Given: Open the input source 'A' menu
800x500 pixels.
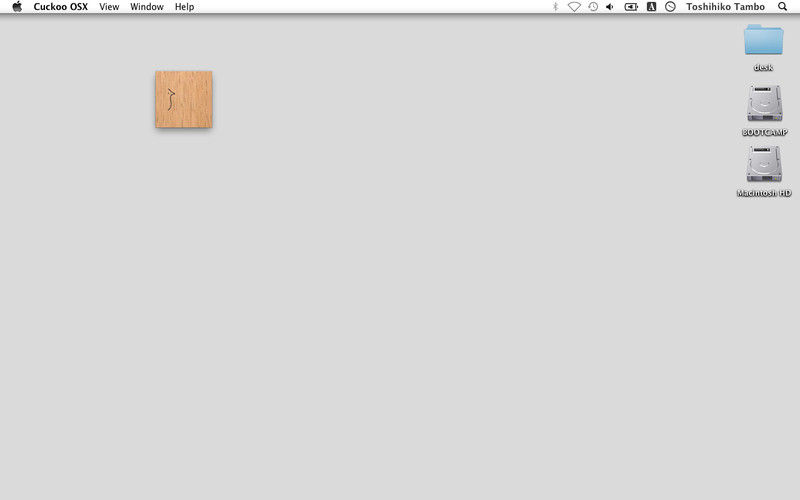Looking at the screenshot, I should pos(651,7).
